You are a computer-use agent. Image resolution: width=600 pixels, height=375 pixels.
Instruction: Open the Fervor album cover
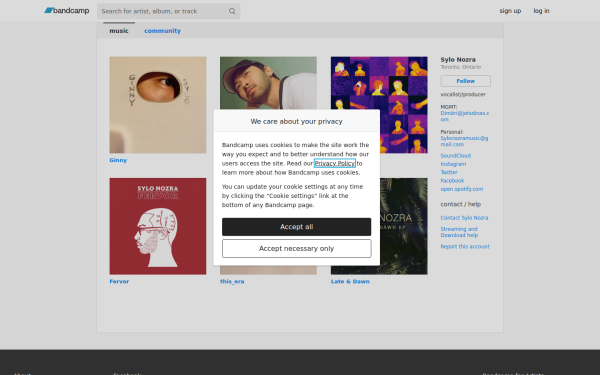coord(158,226)
